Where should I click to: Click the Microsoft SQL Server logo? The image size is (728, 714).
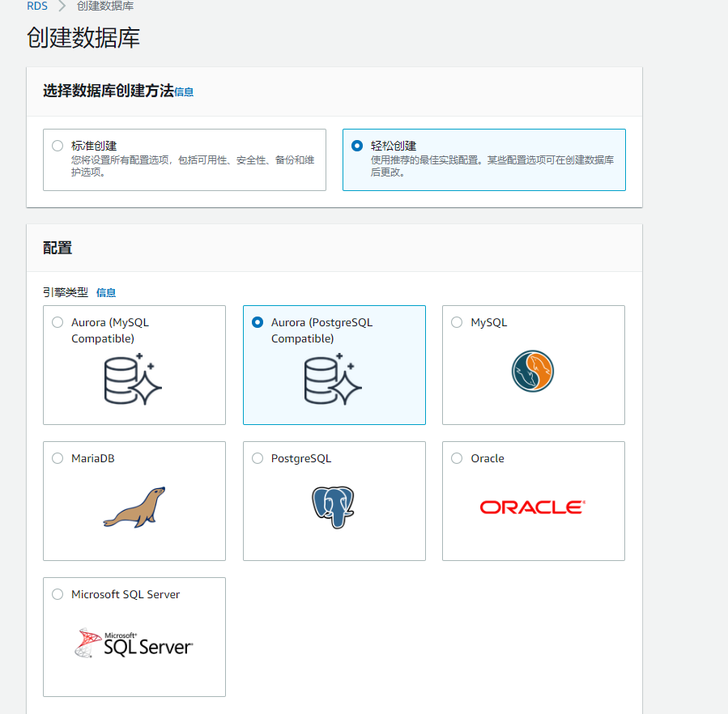pos(134,643)
